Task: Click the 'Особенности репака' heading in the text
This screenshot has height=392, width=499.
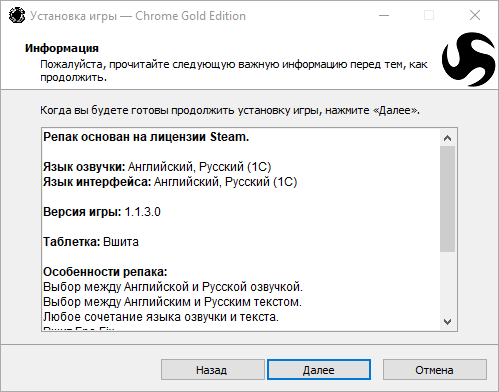Action: (105, 272)
